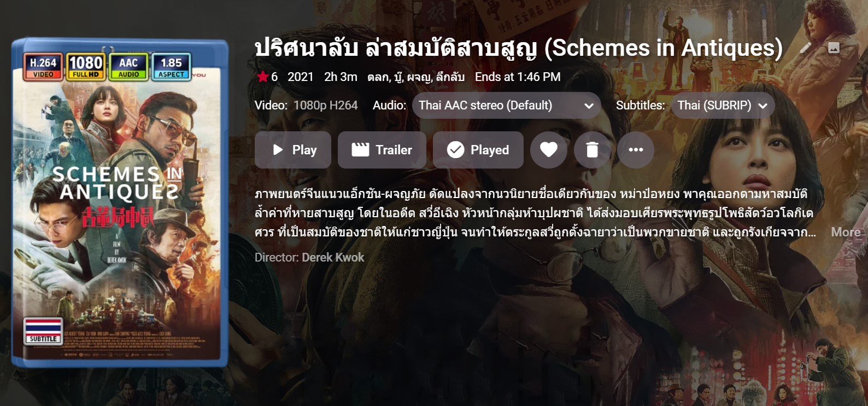868x406 pixels.
Task: Open the Trailer for this movie
Action: [x=382, y=150]
